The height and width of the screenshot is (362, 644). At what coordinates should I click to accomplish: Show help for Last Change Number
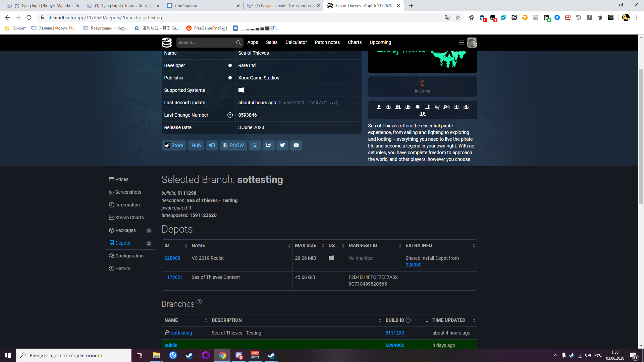(230, 115)
